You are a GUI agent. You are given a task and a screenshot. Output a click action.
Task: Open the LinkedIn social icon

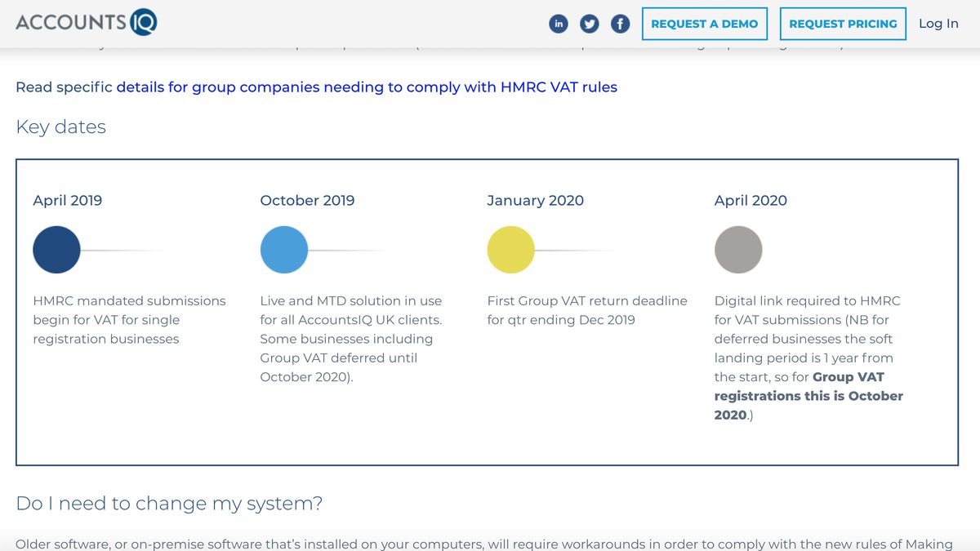click(x=559, y=24)
